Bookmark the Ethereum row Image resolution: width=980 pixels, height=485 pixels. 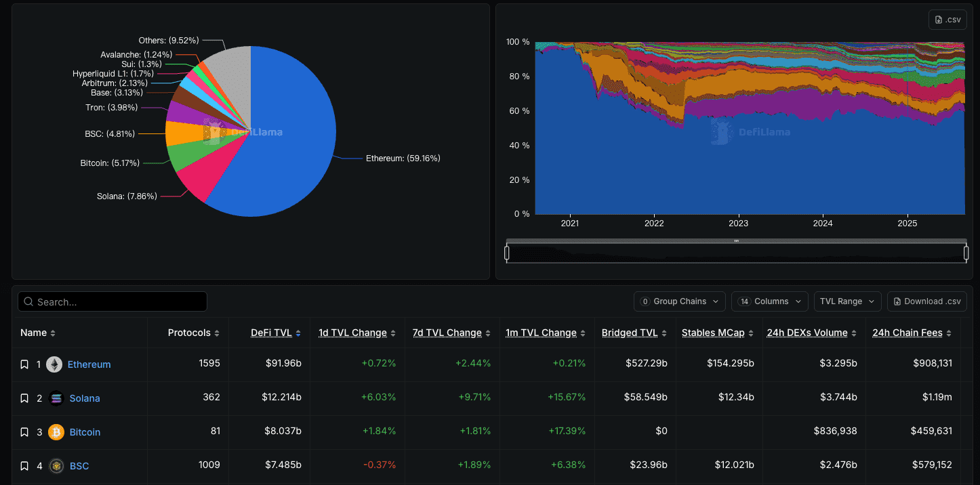(24, 364)
